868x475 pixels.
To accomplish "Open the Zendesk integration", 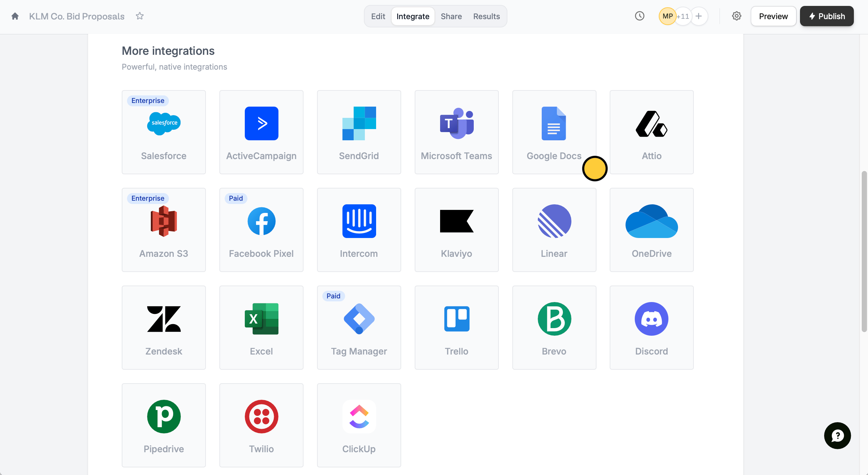I will click(163, 327).
